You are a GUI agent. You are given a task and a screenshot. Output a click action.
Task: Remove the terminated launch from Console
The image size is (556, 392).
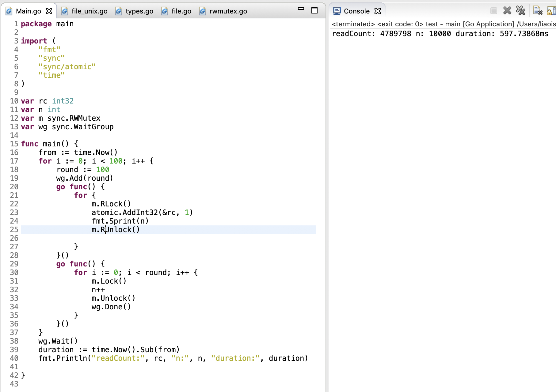pyautogui.click(x=507, y=11)
